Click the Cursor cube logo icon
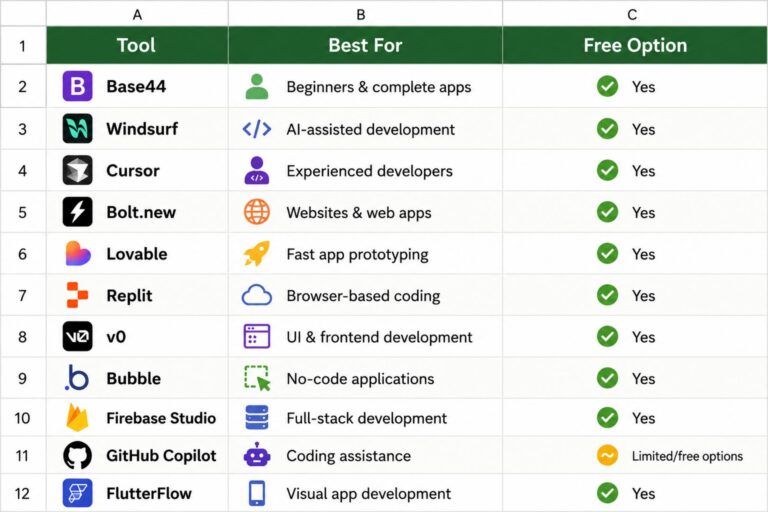Viewport: 768px width, 512px height. click(77, 170)
